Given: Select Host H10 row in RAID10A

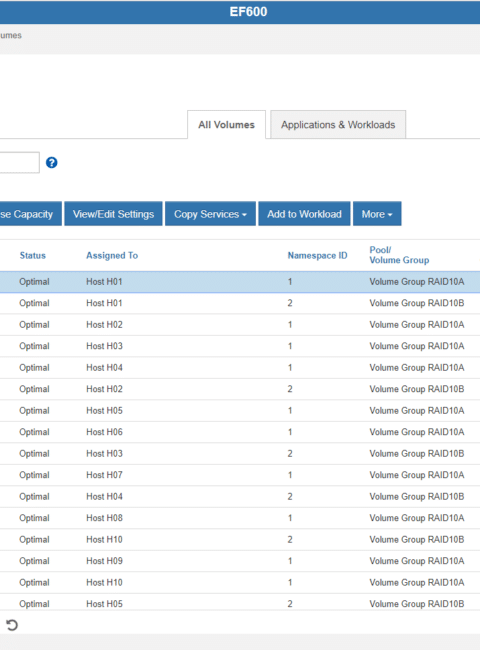Looking at the screenshot, I should [x=240, y=583].
